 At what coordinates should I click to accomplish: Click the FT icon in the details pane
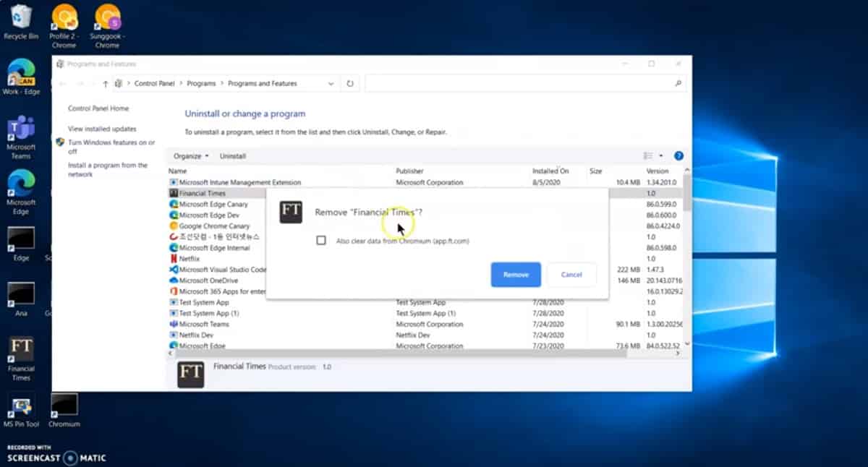click(191, 374)
